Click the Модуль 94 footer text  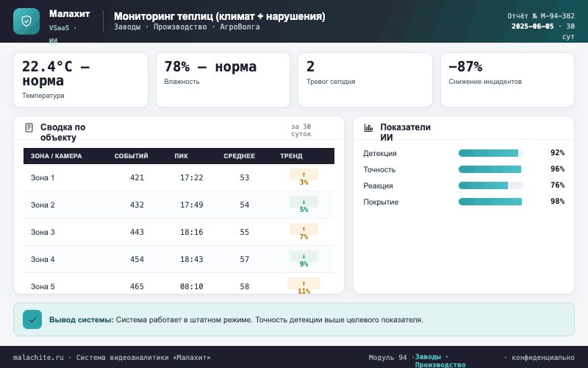click(x=387, y=358)
